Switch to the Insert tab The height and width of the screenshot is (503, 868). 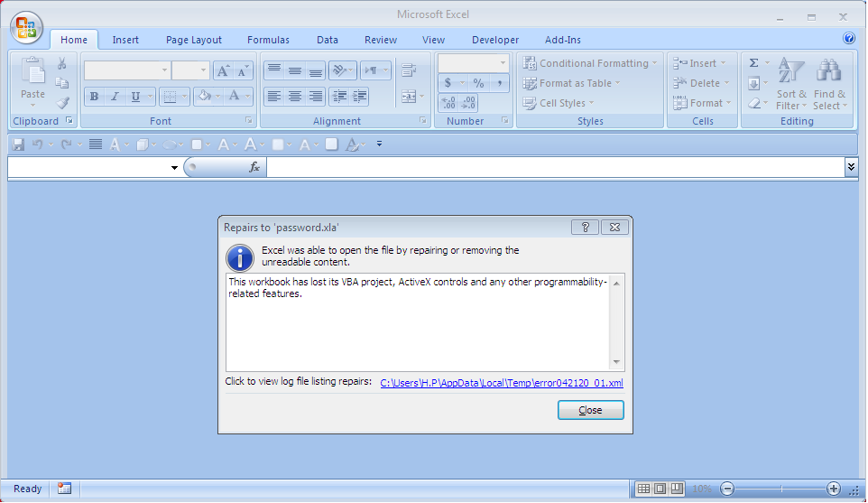pyautogui.click(x=125, y=40)
